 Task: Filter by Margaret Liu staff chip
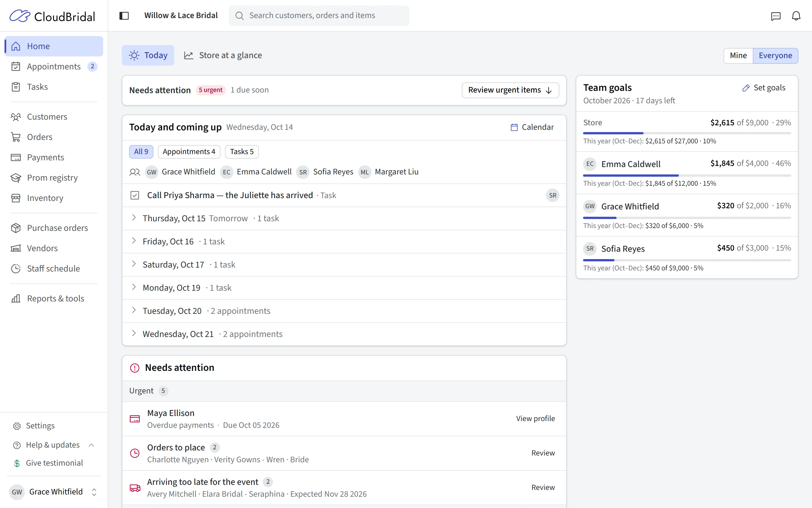388,172
